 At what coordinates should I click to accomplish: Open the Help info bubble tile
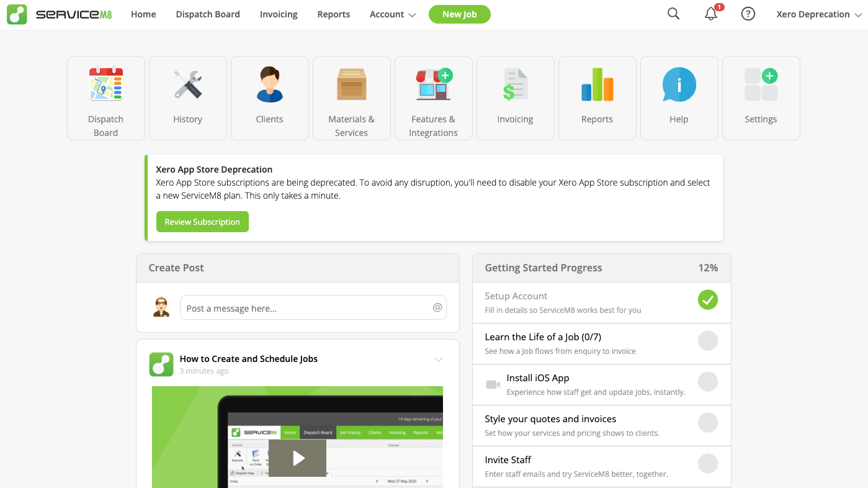pos(679,98)
